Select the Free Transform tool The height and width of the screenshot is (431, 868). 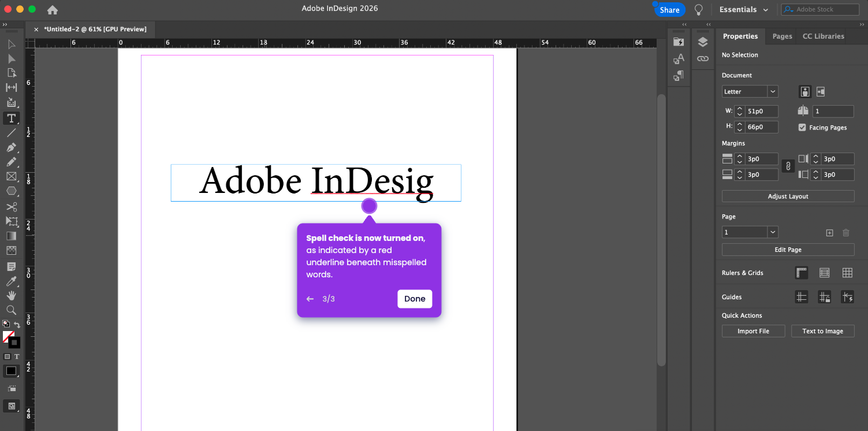click(11, 221)
